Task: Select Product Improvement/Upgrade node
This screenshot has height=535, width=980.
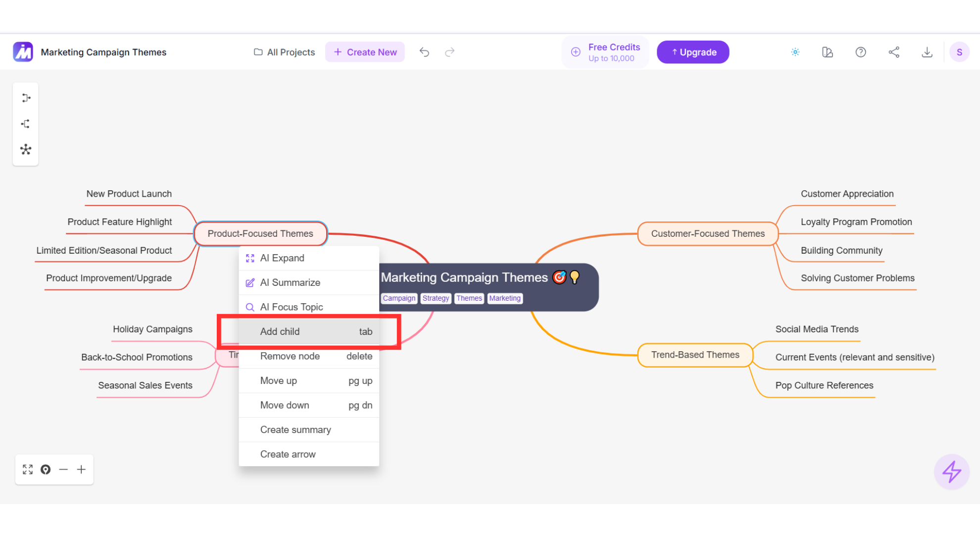Action: [x=109, y=278]
